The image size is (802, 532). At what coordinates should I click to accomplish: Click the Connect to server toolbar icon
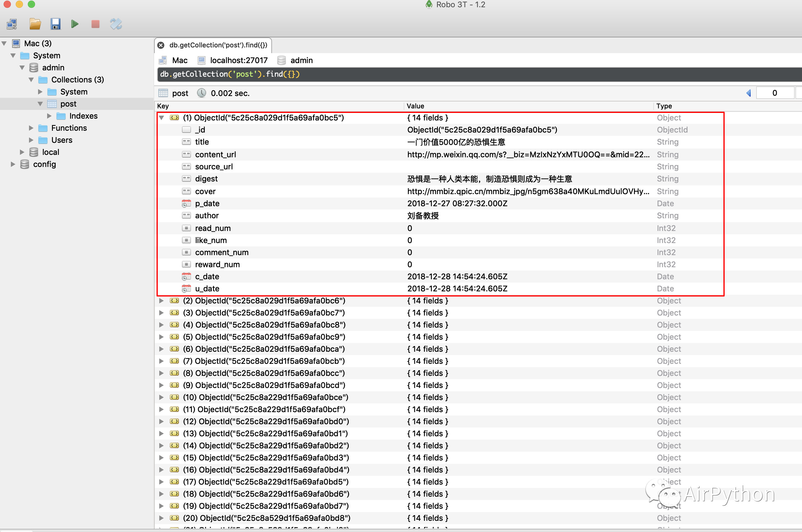tap(12, 24)
